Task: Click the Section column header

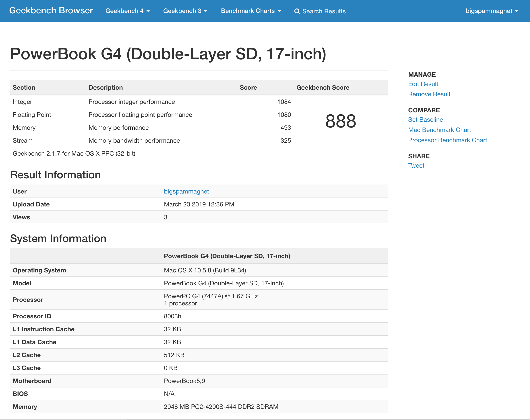Action: pos(24,88)
